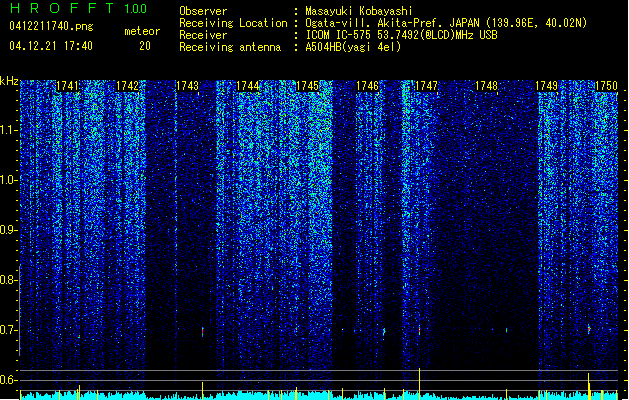Click the cyan signal strength graph at bottom

pyautogui.click(x=319, y=396)
